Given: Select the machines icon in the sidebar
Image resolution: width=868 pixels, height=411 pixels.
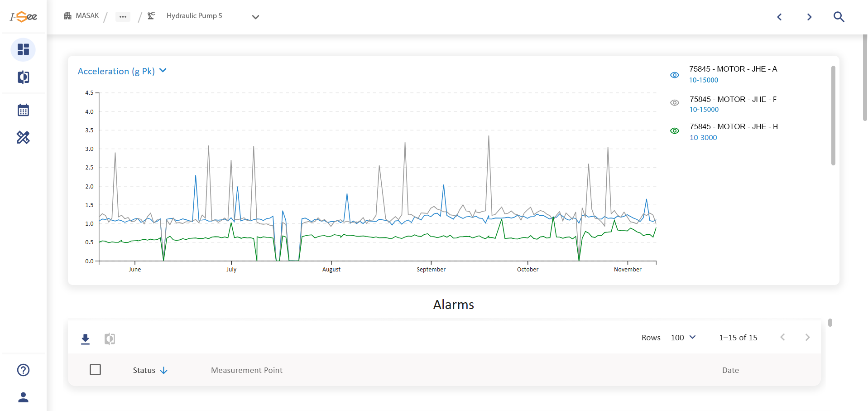Looking at the screenshot, I should [23, 77].
